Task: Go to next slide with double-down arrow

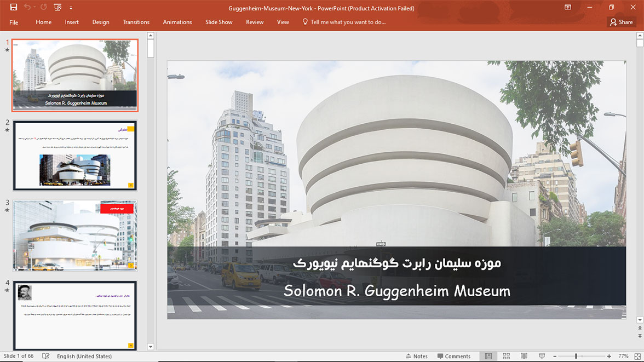Action: tap(640, 336)
